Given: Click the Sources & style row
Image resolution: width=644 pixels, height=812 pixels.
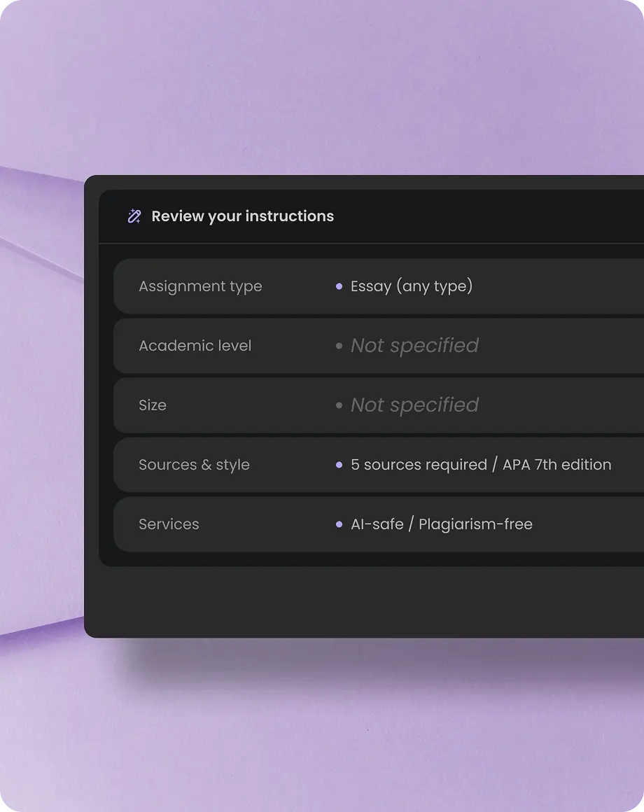Looking at the screenshot, I should [x=195, y=464].
